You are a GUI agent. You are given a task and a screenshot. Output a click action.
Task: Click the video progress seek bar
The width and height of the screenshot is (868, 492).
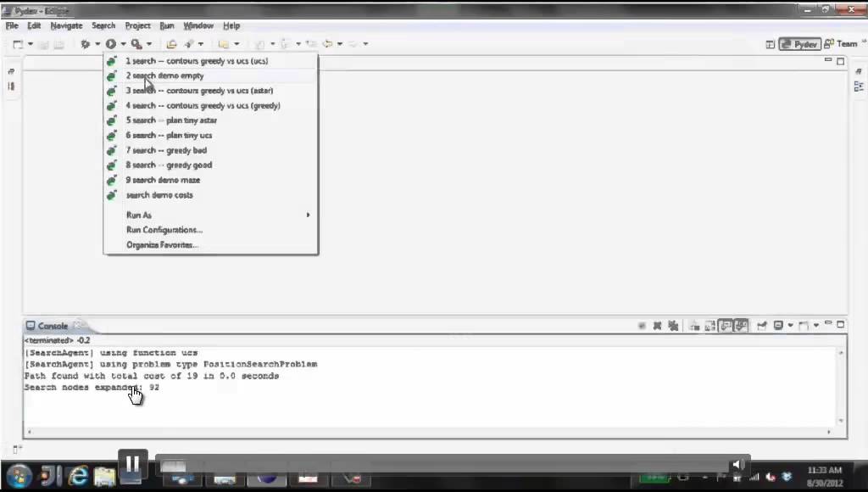tap(442, 464)
